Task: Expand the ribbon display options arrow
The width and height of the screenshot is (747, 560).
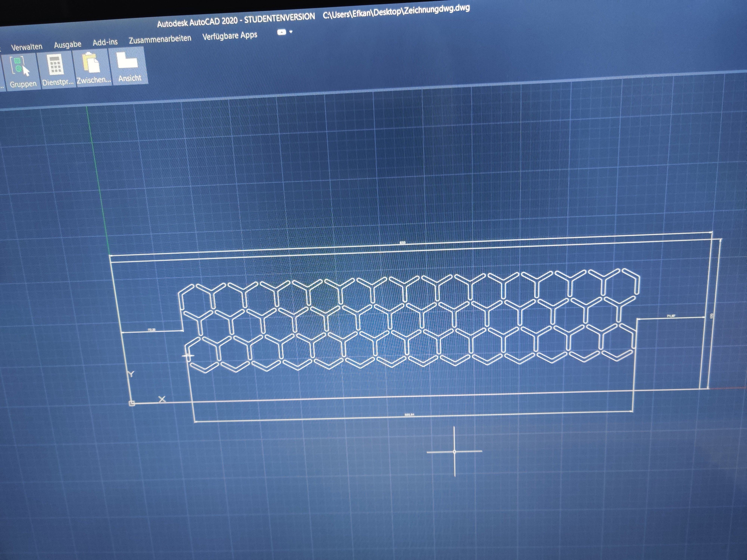Action: pyautogui.click(x=291, y=32)
